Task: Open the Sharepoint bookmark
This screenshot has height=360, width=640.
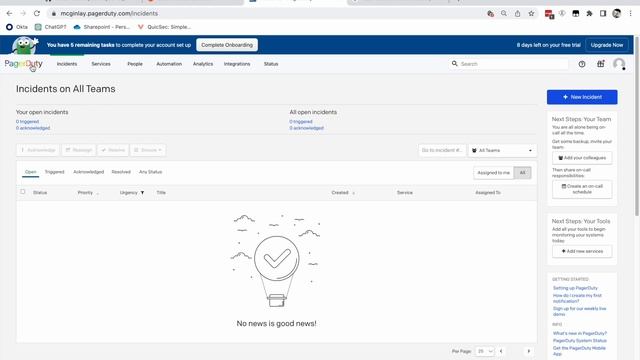Action: click(102, 27)
